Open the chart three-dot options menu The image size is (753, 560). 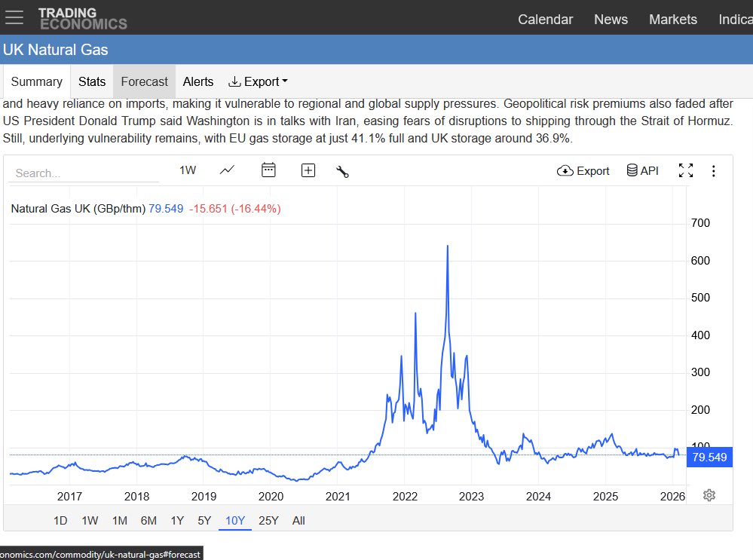click(x=714, y=171)
